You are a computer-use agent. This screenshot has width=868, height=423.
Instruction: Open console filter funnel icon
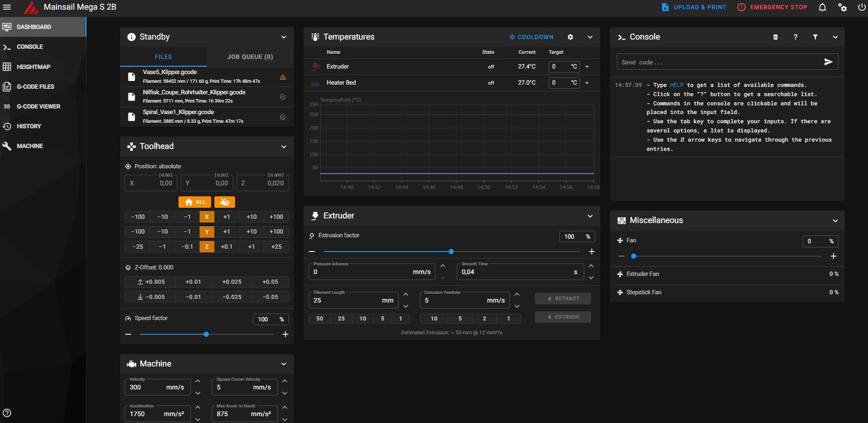[x=815, y=37]
